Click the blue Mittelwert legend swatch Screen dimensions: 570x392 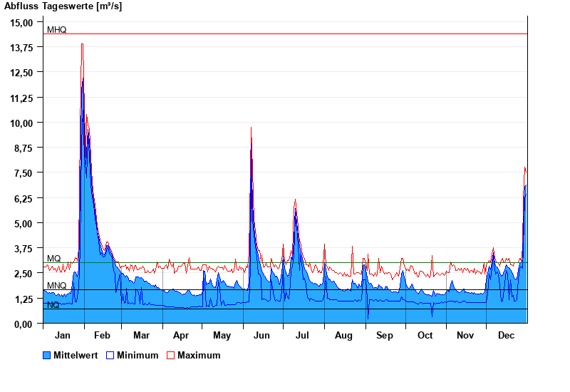point(47,355)
